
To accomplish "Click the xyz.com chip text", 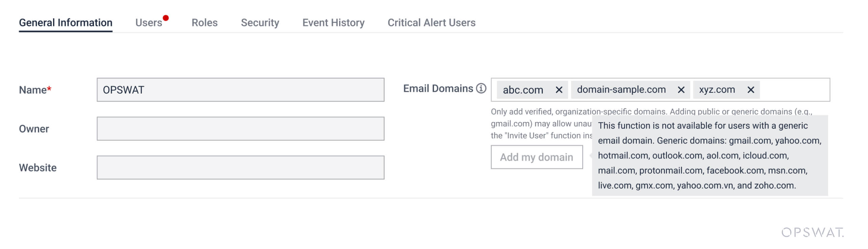I will 717,89.
